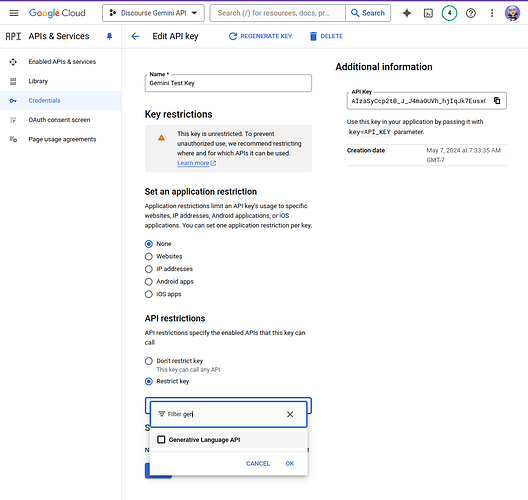Open the three-dot settings menu
Screen dimensions: 528x500
click(492, 13)
